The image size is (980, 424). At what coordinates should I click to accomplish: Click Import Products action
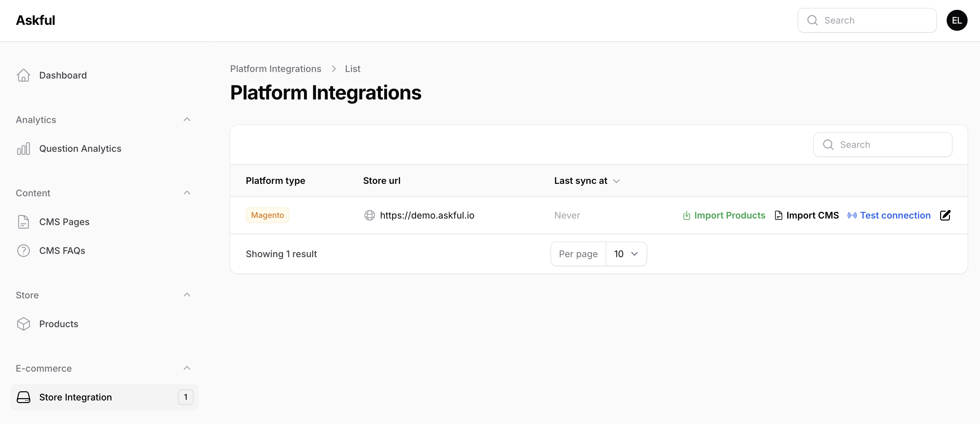click(x=724, y=215)
